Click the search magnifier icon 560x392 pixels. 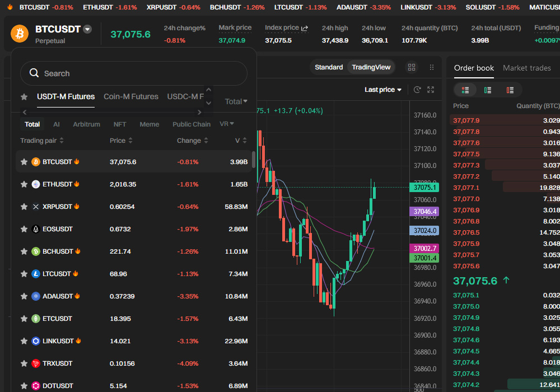point(34,73)
